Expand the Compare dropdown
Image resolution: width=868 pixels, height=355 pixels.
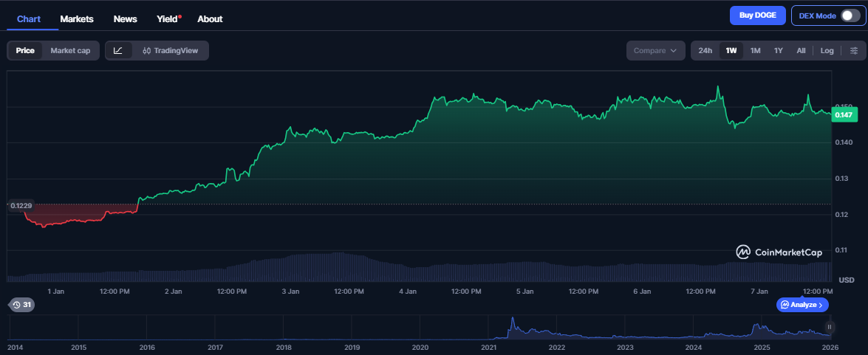tap(655, 51)
